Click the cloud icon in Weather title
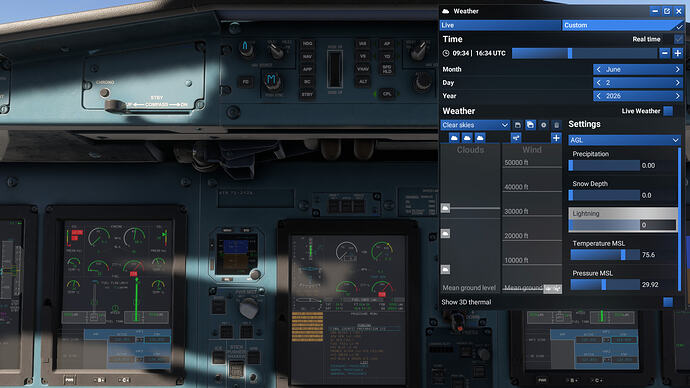This screenshot has width=690, height=388. (x=446, y=11)
